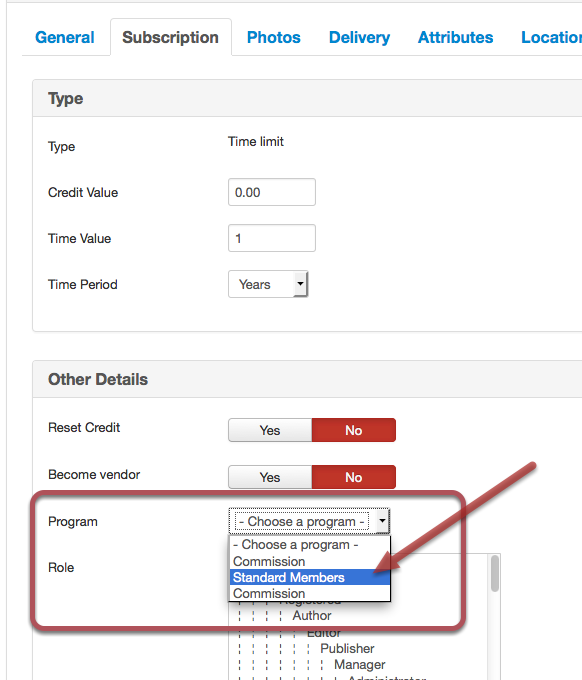Viewport: 582px width, 680px height.
Task: Toggle the Program dropdown arrow
Action: [x=382, y=521]
